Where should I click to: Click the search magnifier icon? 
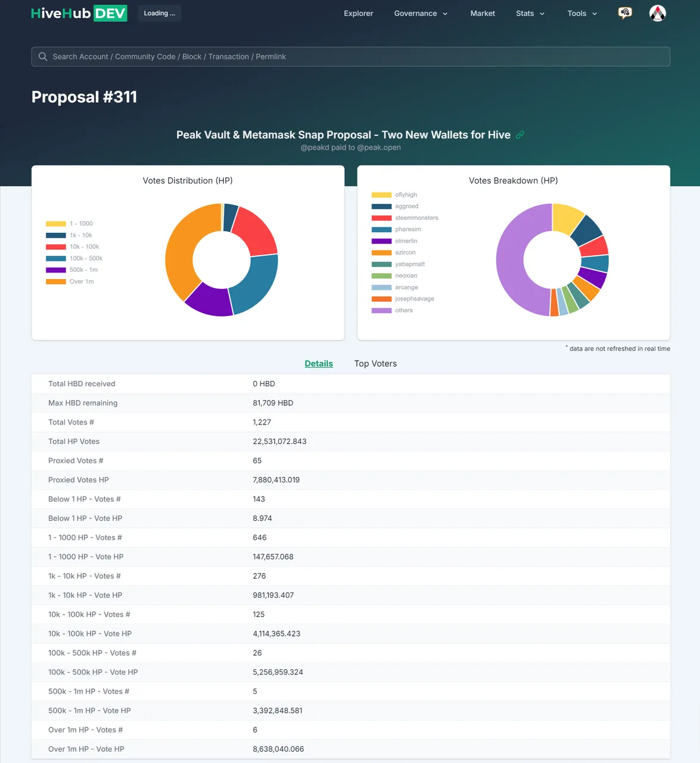point(43,57)
